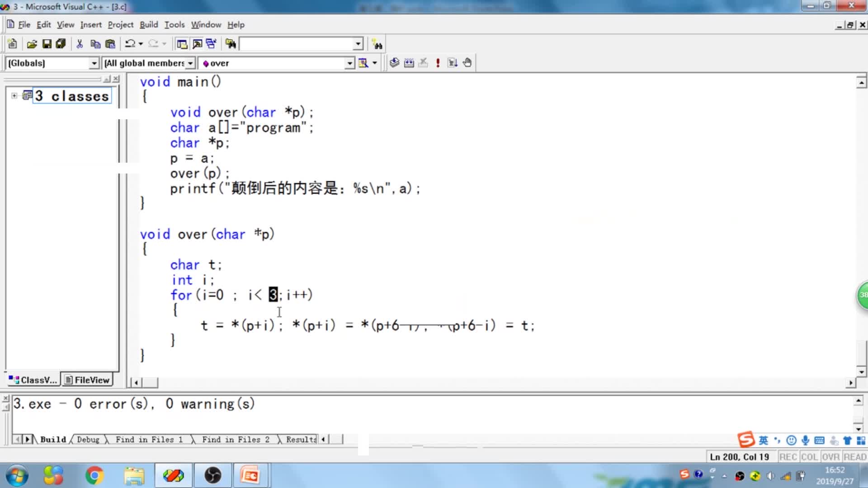Screen dimensions: 868x488
Task: Expand the 3 classes tree node
Action: click(14, 95)
